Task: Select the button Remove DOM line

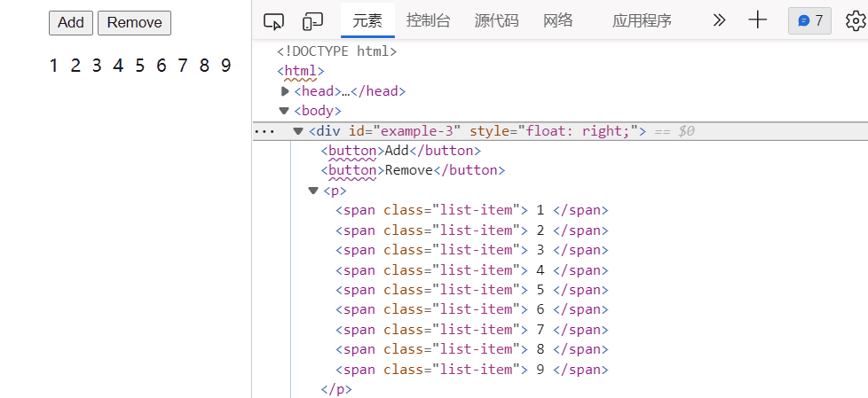Action: pyautogui.click(x=413, y=169)
